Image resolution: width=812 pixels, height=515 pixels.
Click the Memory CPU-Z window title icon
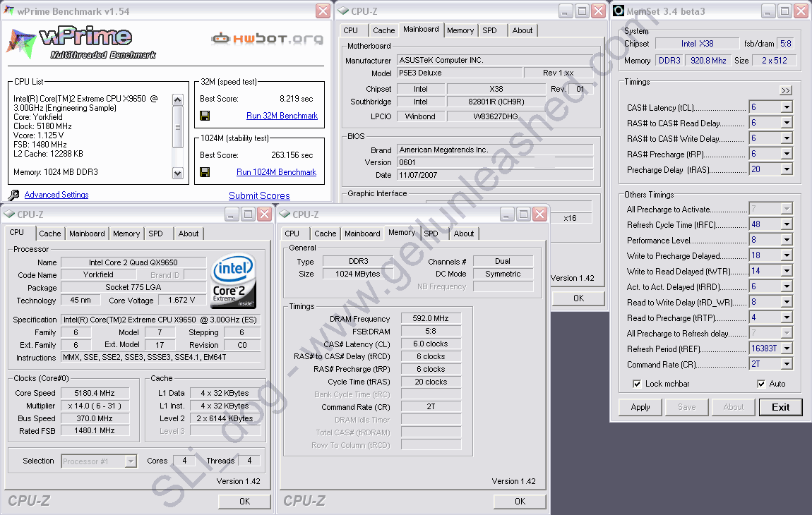point(285,214)
